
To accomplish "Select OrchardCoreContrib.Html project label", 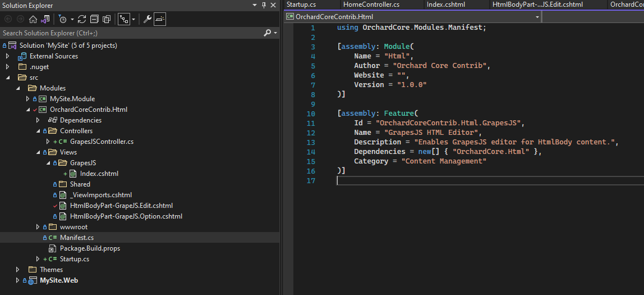I will [x=88, y=110].
